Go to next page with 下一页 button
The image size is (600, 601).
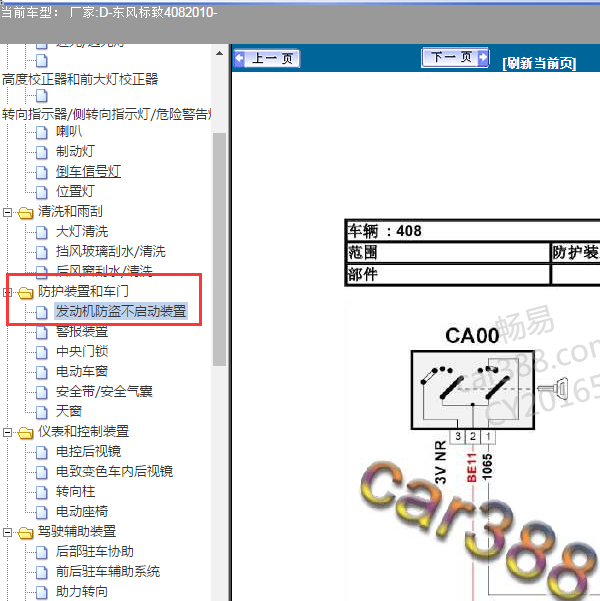pyautogui.click(x=455, y=57)
